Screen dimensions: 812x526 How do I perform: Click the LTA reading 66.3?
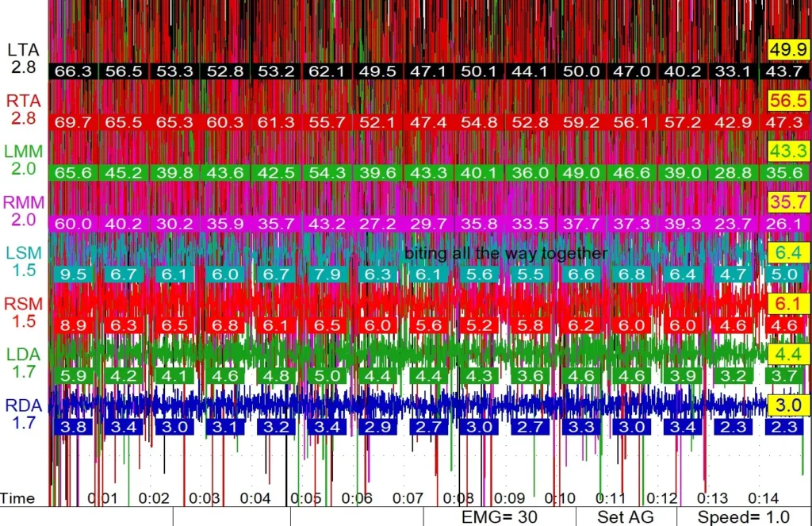pyautogui.click(x=73, y=71)
